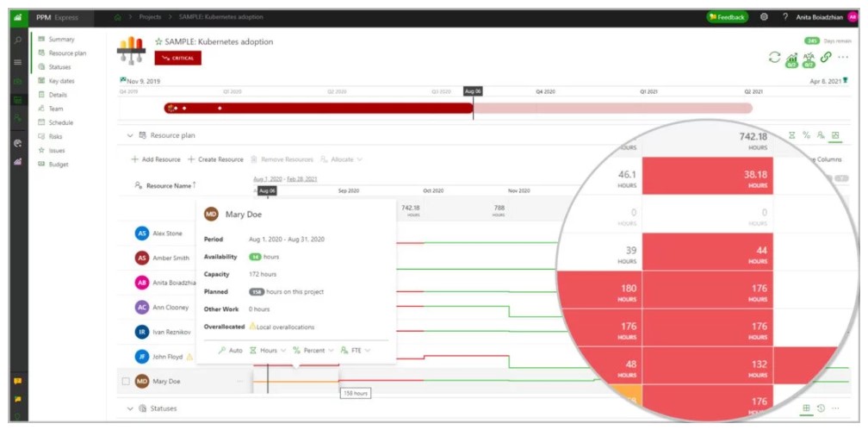
Task: Open settings gear in top bar
Action: [764, 17]
